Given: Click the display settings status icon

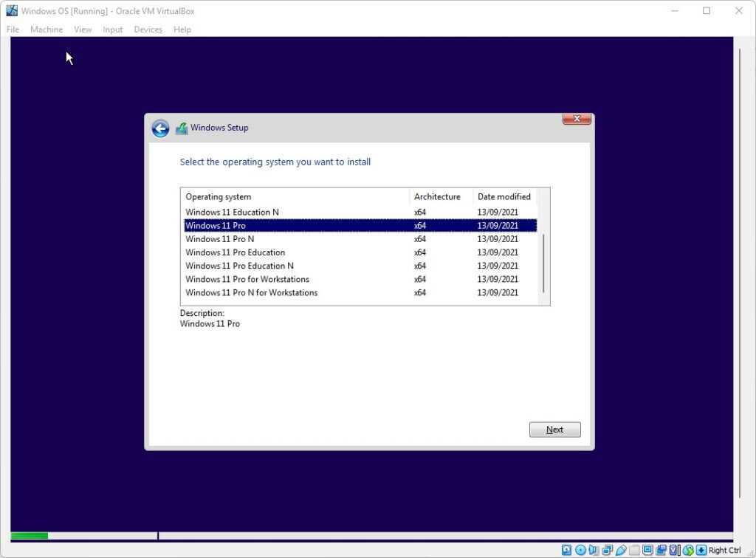Looking at the screenshot, I should 647,550.
